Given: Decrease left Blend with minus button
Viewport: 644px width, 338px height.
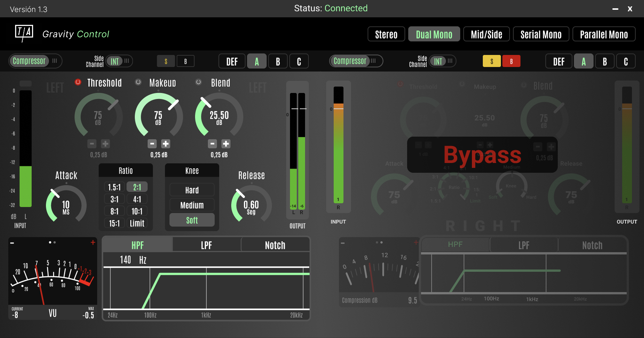Looking at the screenshot, I should (212, 144).
